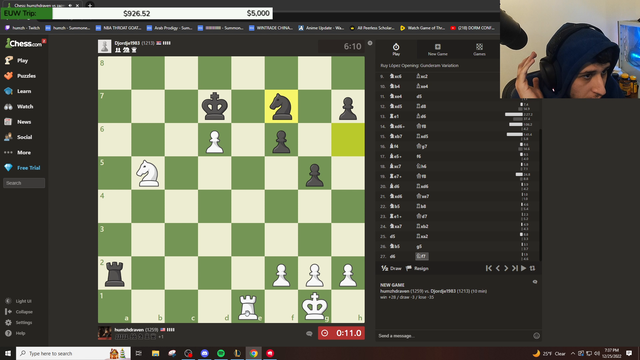Resign the game

point(417,269)
